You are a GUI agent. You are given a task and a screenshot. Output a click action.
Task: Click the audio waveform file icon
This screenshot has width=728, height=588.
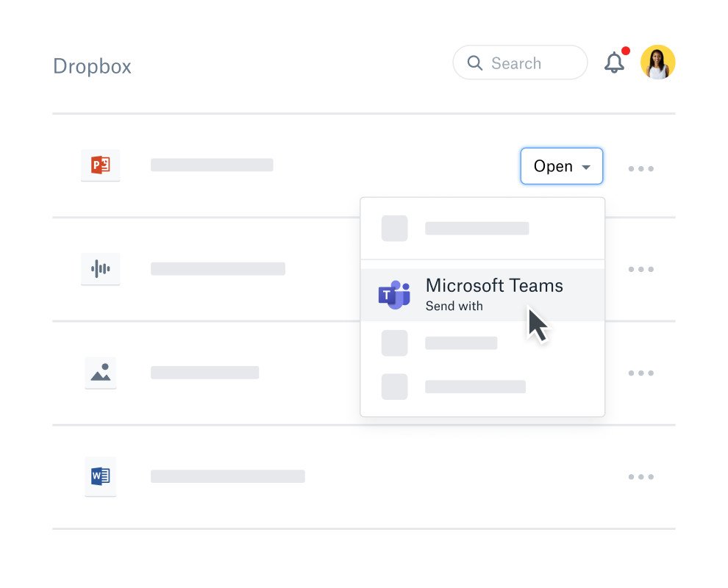(100, 269)
